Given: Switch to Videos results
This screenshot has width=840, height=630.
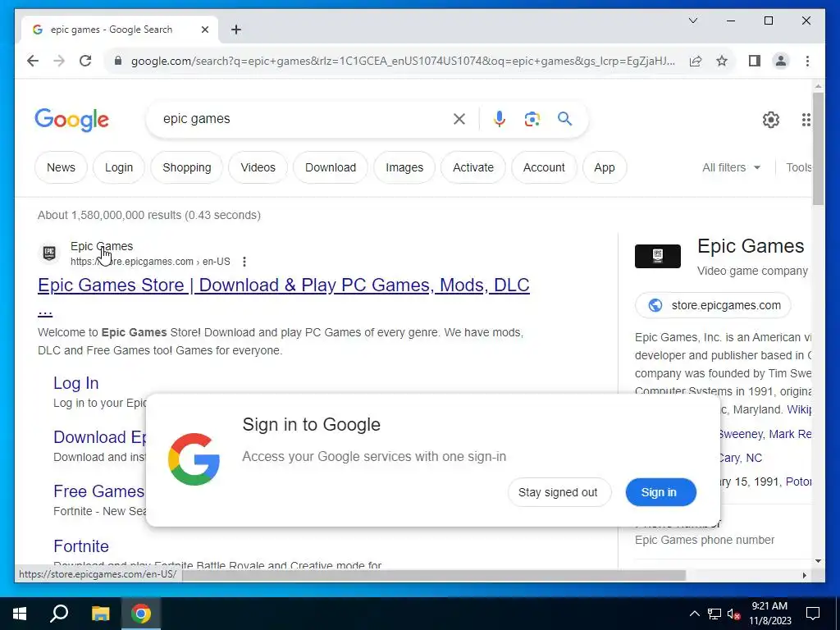Looking at the screenshot, I should [x=258, y=167].
